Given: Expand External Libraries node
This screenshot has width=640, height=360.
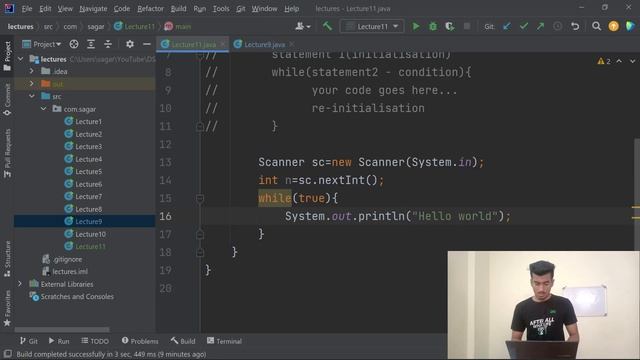Looking at the screenshot, I should point(20,284).
